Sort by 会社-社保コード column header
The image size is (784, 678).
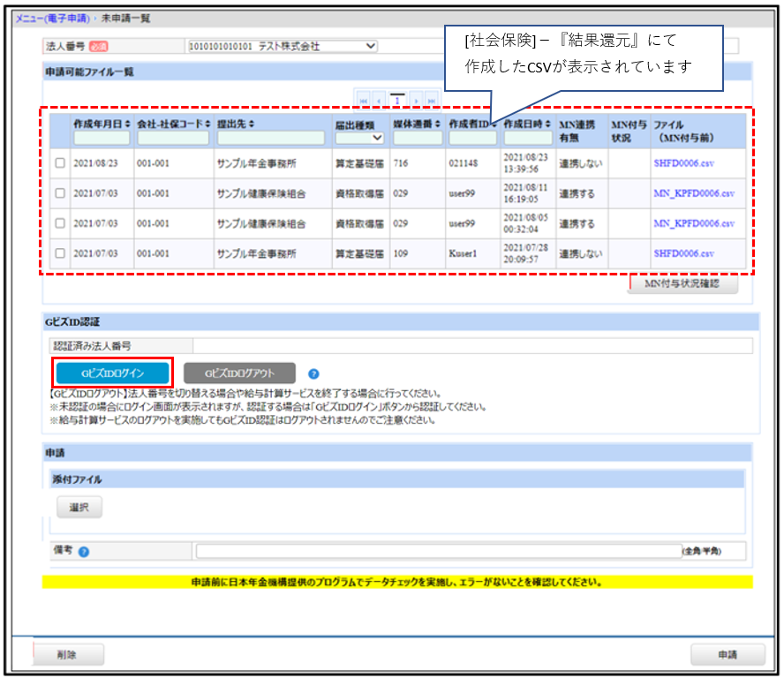tap(174, 124)
